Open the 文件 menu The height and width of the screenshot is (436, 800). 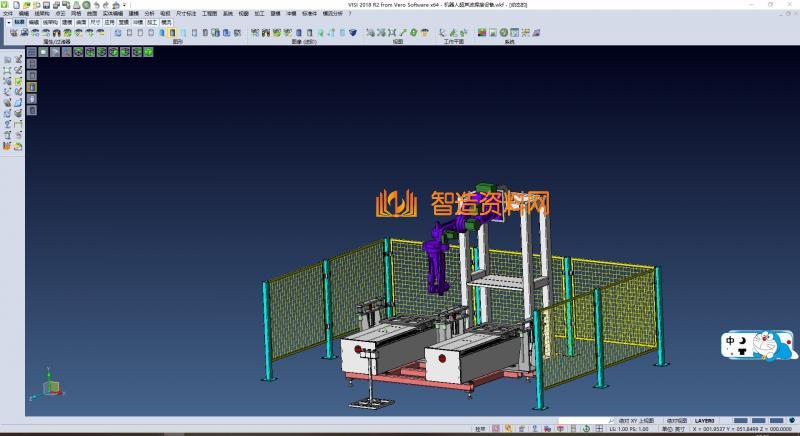8,13
